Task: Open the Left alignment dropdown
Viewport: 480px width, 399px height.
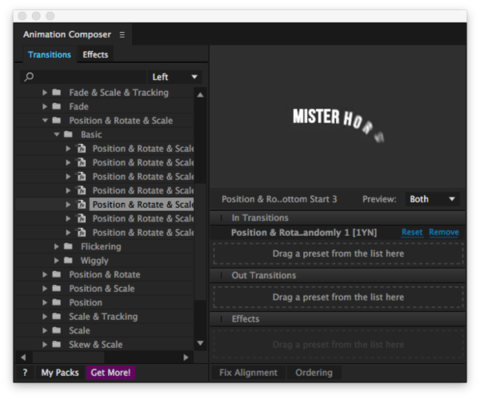Action: tap(175, 77)
